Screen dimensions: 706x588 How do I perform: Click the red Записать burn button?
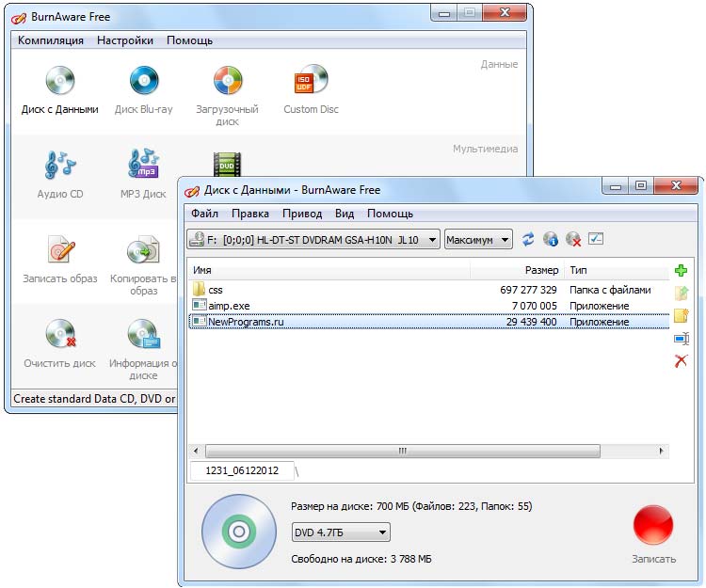[x=653, y=525]
